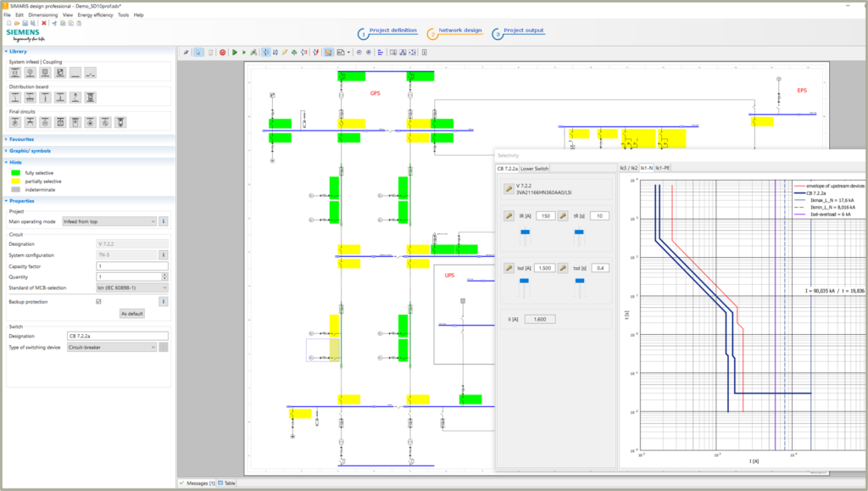Click the red stop icon in diagram toolbar
This screenshot has height=491, width=868.
pyautogui.click(x=222, y=53)
